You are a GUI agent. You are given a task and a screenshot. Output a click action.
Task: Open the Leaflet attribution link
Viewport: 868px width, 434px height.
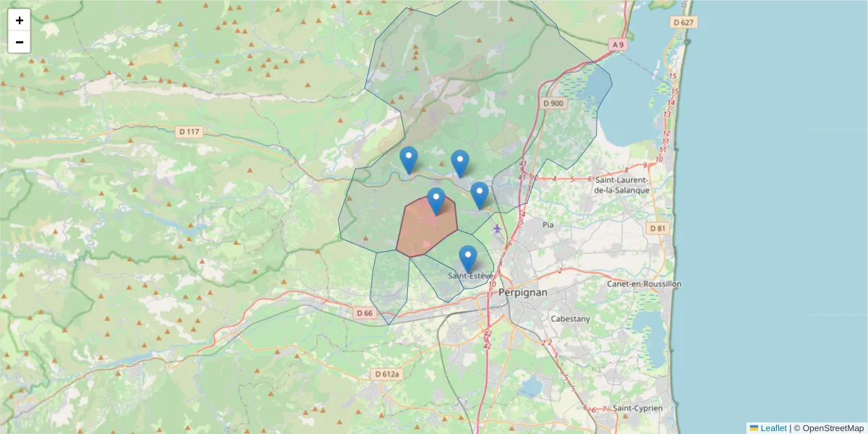tap(773, 427)
